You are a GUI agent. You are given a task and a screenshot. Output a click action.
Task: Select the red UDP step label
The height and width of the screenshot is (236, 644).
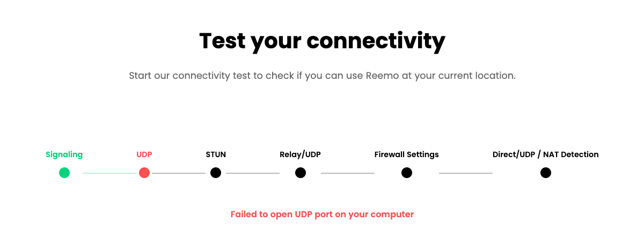144,154
